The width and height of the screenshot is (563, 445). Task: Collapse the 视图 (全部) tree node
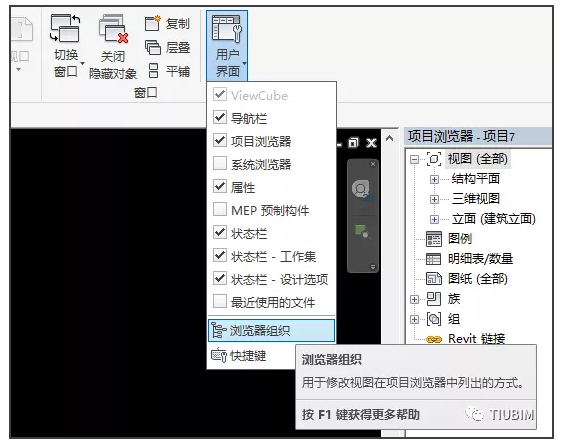click(x=415, y=159)
